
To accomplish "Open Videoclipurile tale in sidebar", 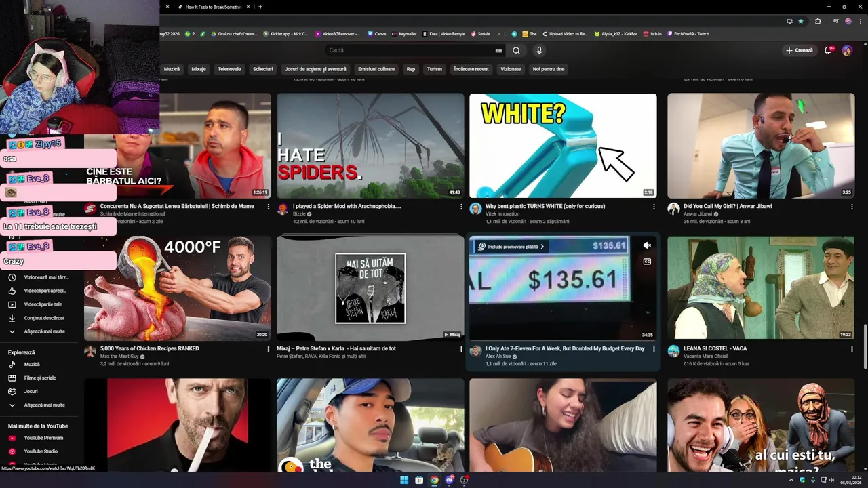I will tap(39, 304).
